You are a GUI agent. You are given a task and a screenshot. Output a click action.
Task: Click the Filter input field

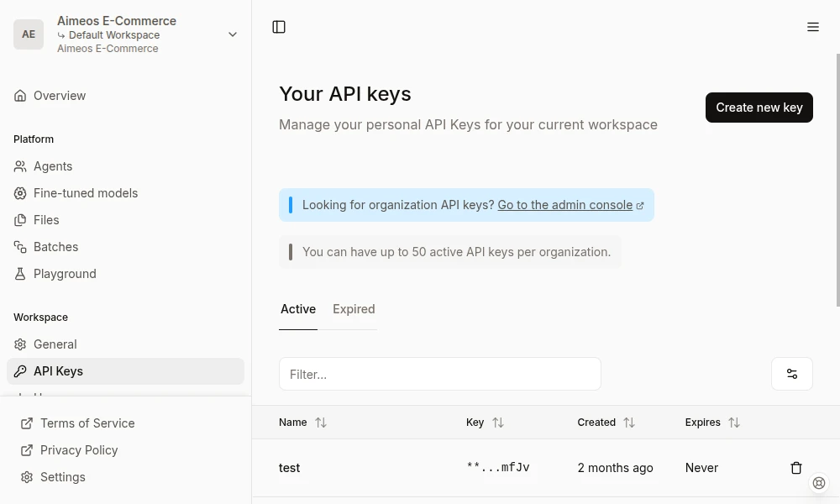[x=439, y=374]
